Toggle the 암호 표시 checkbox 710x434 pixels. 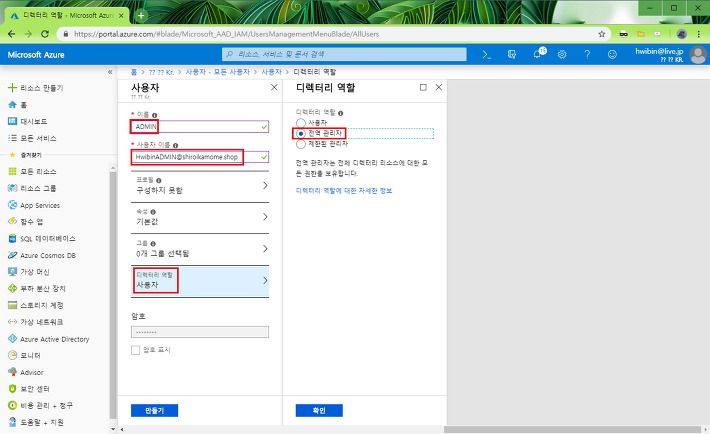point(135,350)
